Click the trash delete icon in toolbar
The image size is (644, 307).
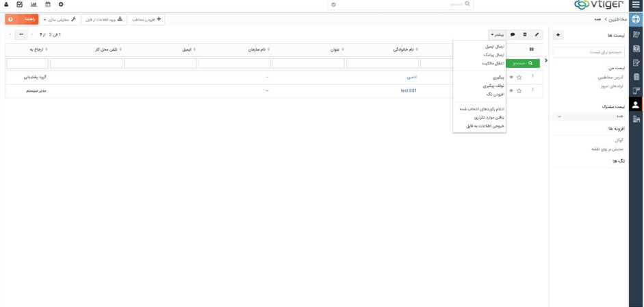tap(525, 35)
